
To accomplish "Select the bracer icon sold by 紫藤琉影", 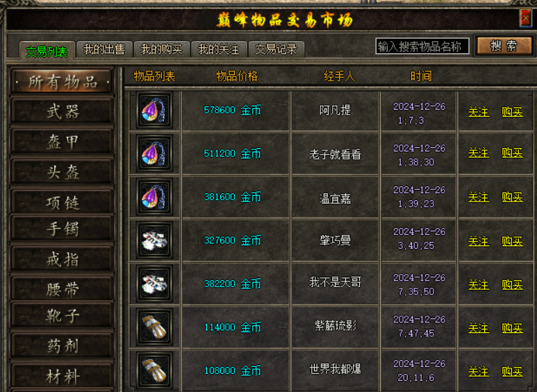I will click(x=154, y=327).
